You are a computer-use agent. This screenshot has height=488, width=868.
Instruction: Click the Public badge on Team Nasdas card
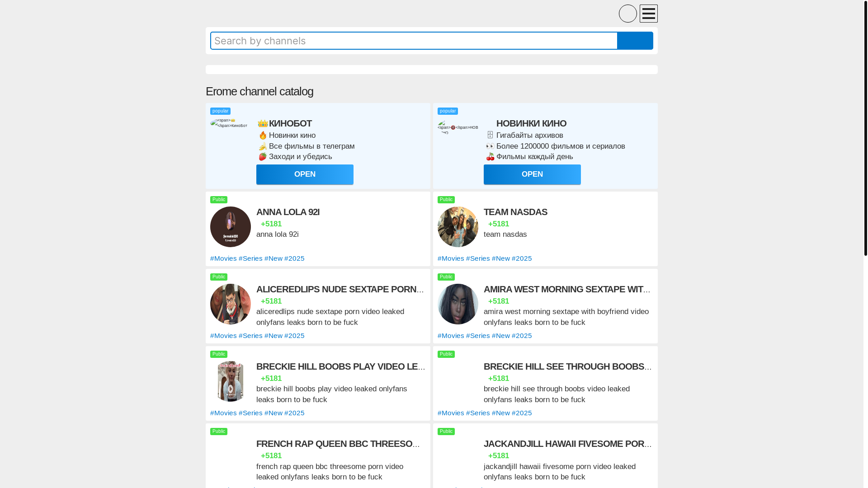click(446, 200)
